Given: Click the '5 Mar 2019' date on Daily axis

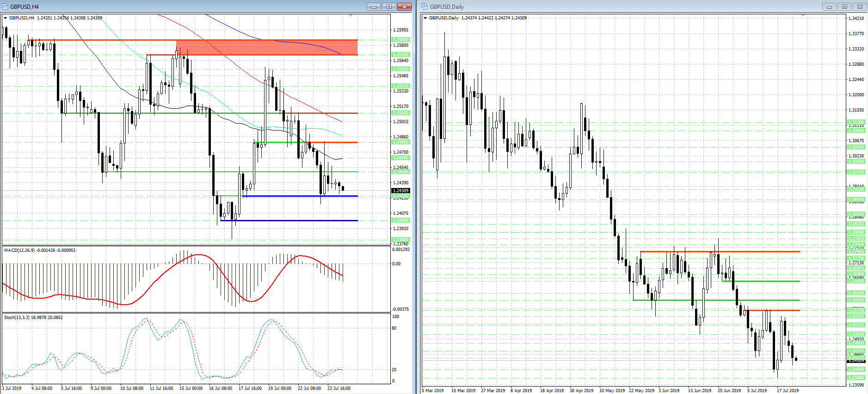Looking at the screenshot, I should click(433, 391).
